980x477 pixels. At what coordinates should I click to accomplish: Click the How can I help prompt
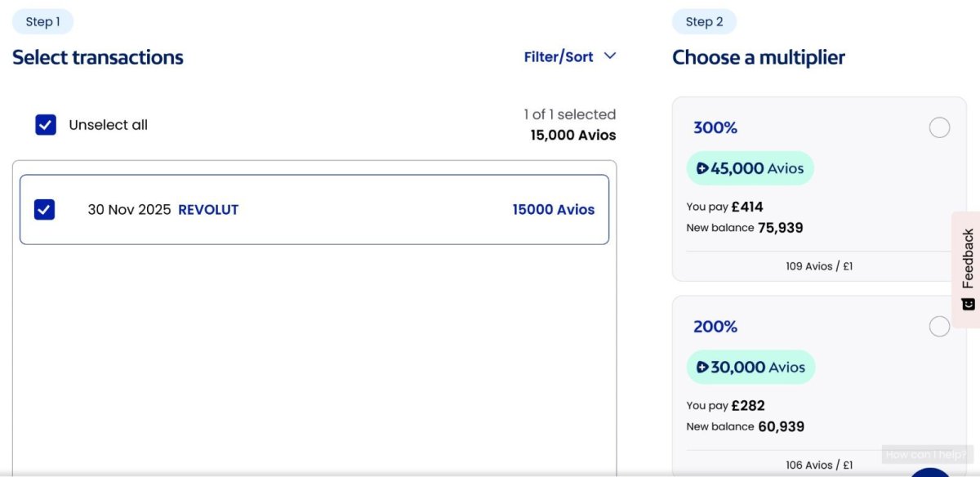[x=927, y=455]
